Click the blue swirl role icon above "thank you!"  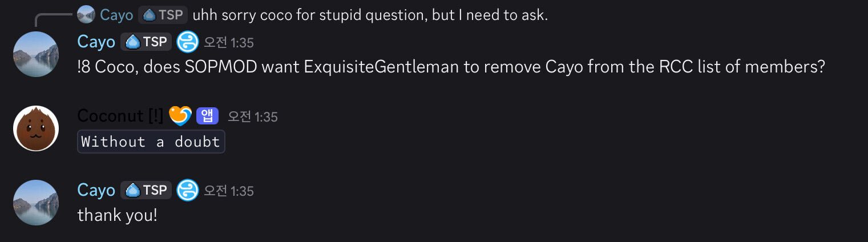(187, 190)
